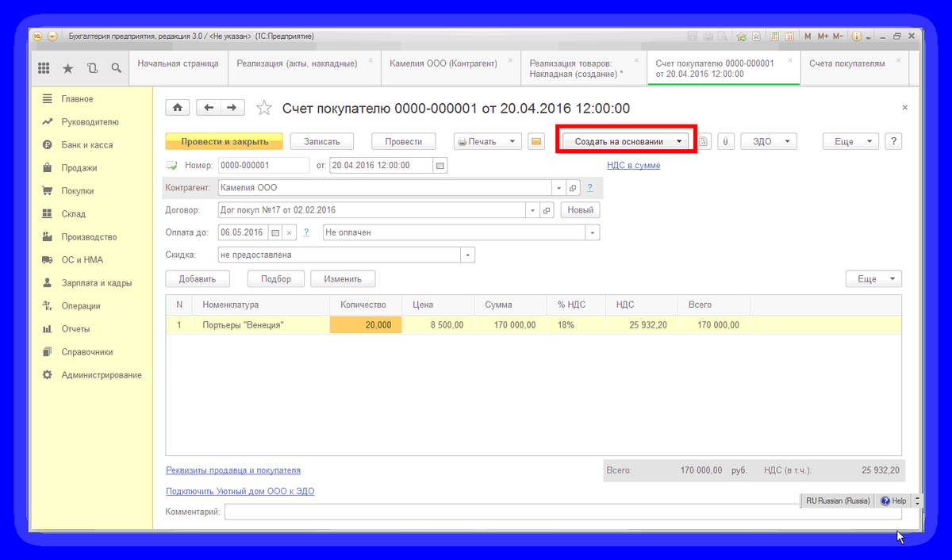Navigate back with the left arrow
952x560 pixels.
(x=209, y=107)
